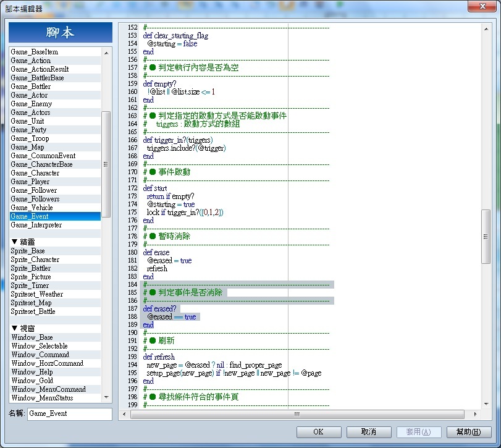
Task: Open help with the 幫助(H) button
Action: point(469,432)
